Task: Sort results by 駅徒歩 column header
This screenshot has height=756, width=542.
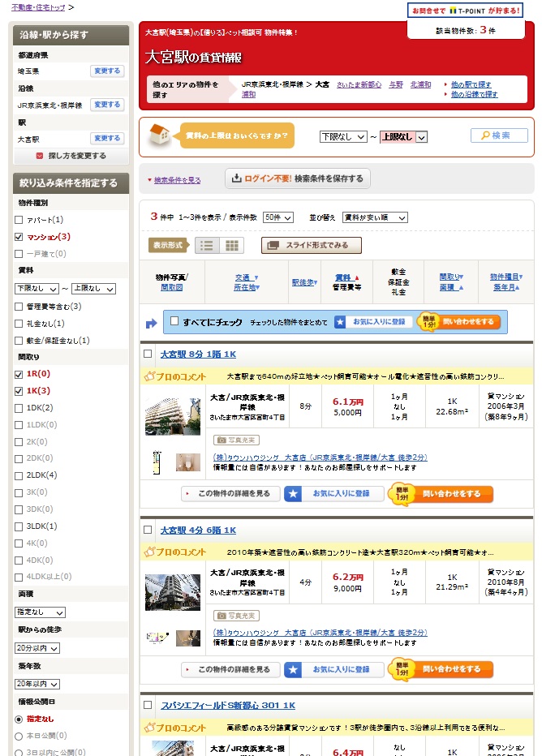Action: pyautogui.click(x=304, y=282)
